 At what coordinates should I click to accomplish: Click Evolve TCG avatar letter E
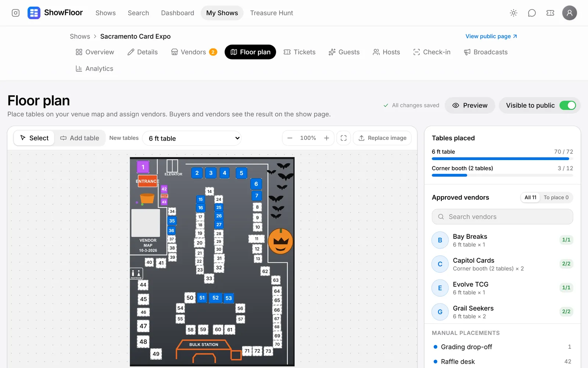[440, 288]
